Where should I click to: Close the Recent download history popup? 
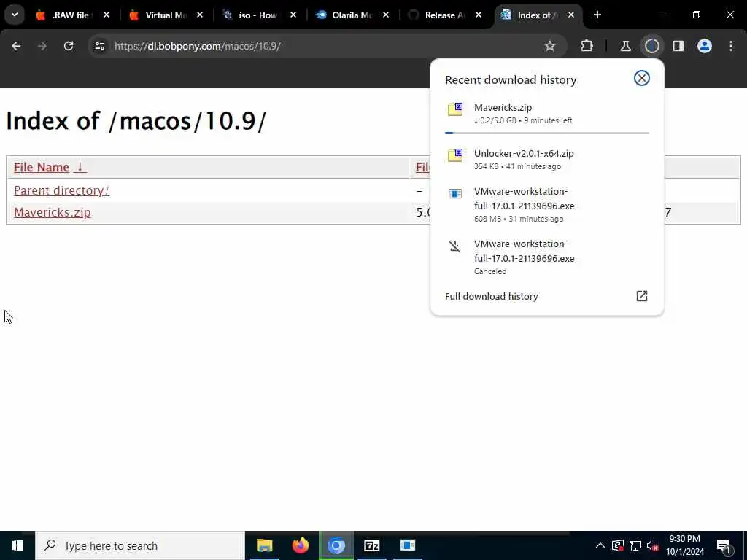(x=642, y=78)
